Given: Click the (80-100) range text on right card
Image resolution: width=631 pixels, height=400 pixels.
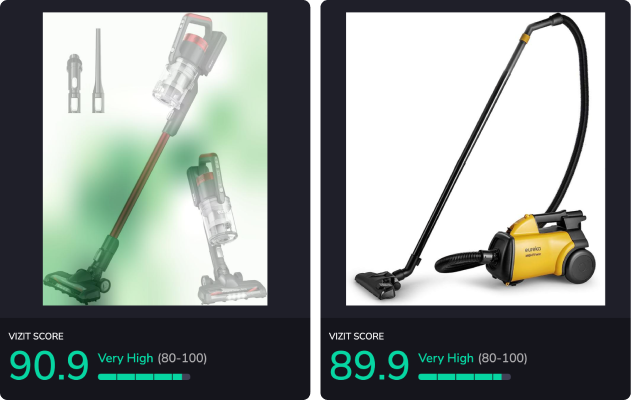Looking at the screenshot, I should click(x=503, y=358).
